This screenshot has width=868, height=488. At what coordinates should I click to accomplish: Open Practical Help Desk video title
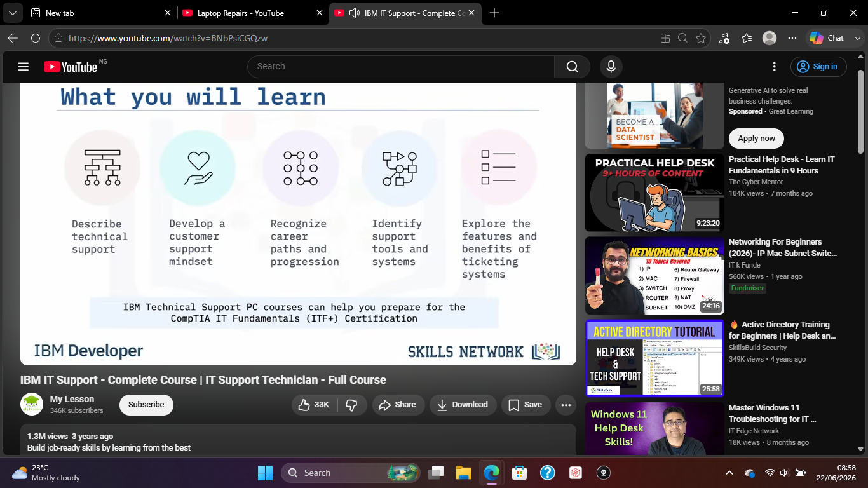[782, 165]
